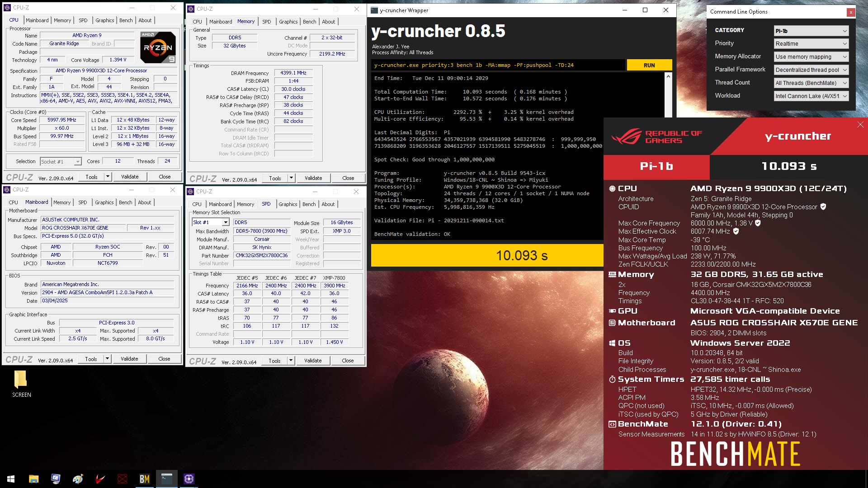Switch to CPU-Z from the taskbar
The image size is (868, 488).
[189, 479]
